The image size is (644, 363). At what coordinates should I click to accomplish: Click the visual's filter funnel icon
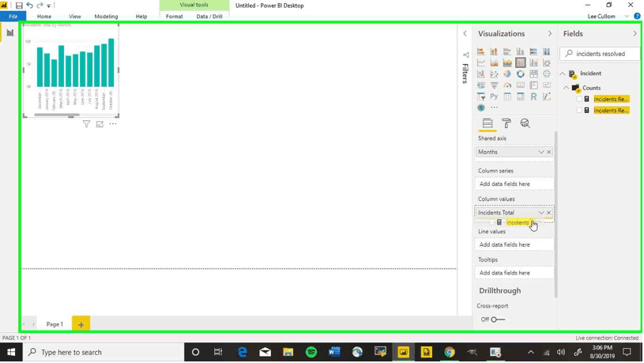86,124
